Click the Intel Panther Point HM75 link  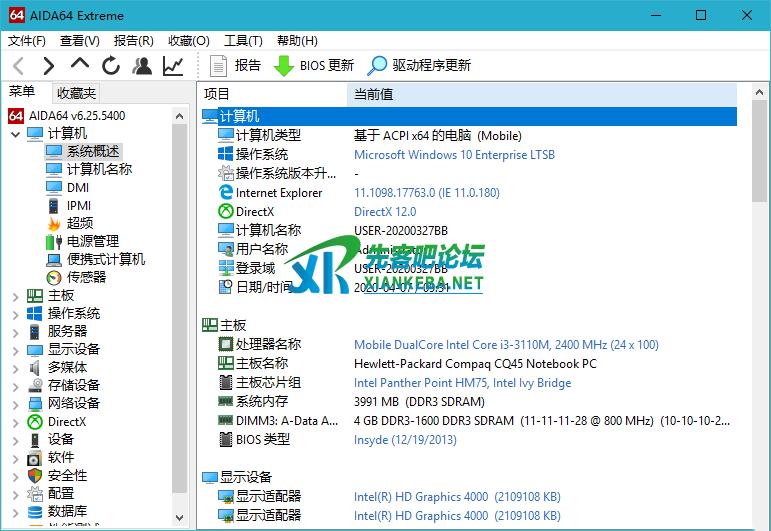pyautogui.click(x=420, y=383)
